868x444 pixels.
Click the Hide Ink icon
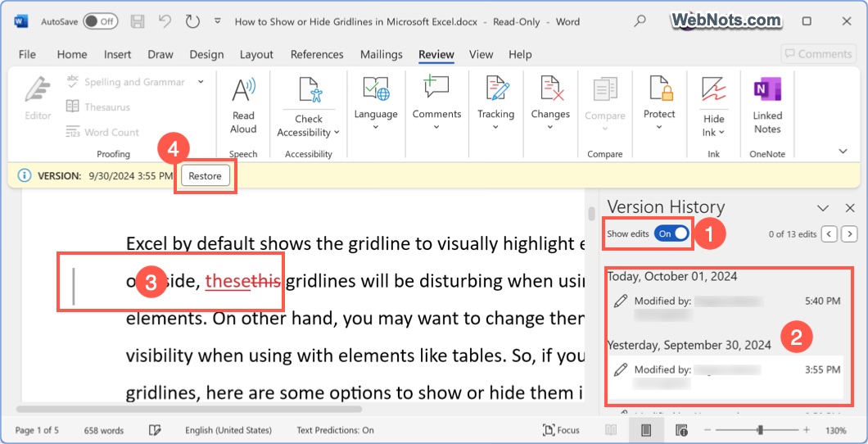click(713, 89)
